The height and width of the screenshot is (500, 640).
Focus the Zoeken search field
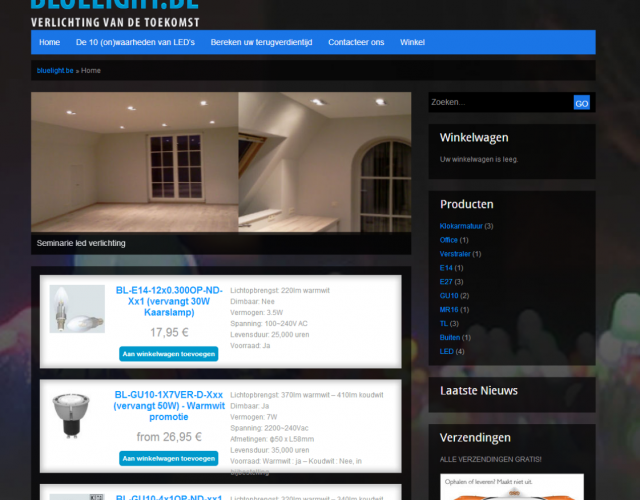click(501, 102)
